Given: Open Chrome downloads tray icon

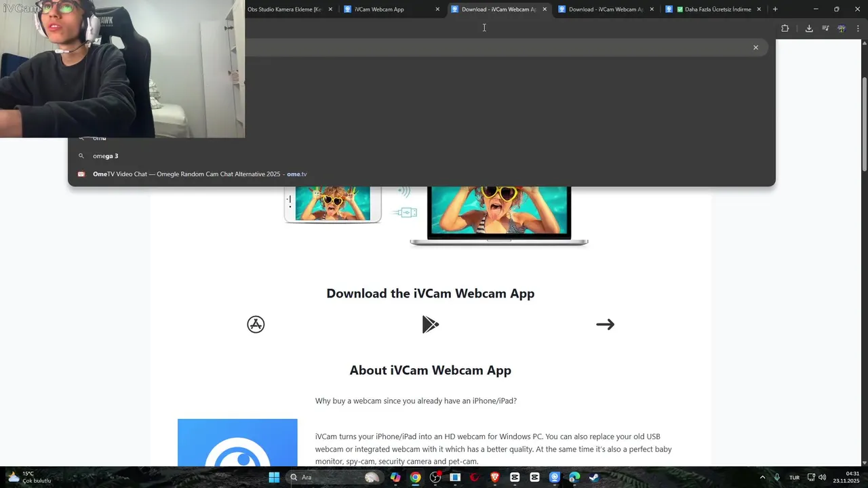Looking at the screenshot, I should point(809,28).
